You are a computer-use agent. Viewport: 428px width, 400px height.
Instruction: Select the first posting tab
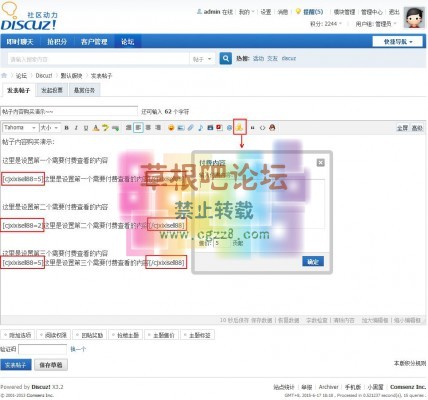tap(19, 90)
